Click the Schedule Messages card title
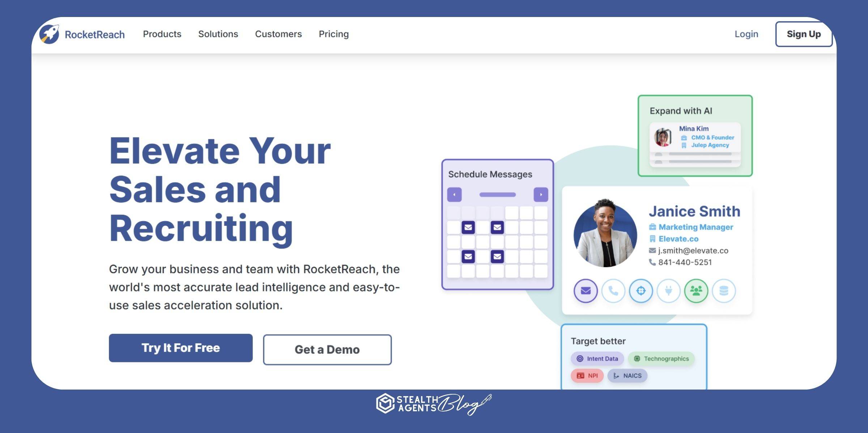The width and height of the screenshot is (868, 433). pyautogui.click(x=490, y=174)
